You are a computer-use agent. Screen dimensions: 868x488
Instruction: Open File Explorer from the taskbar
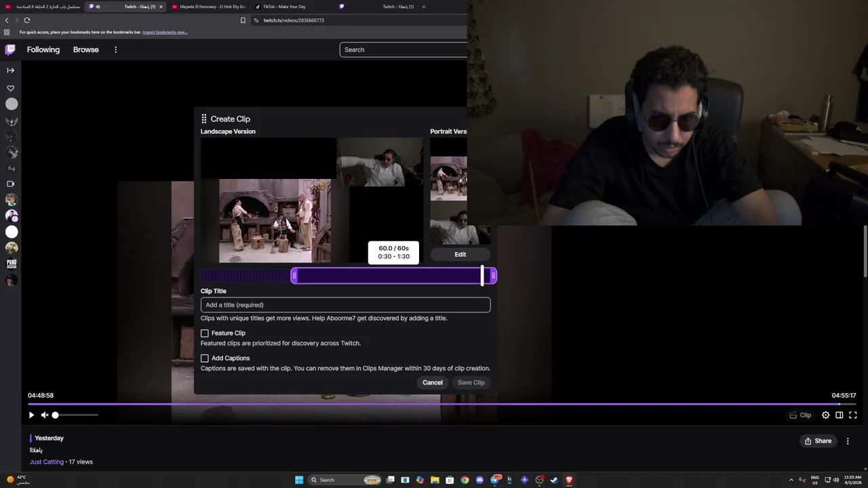(435, 480)
